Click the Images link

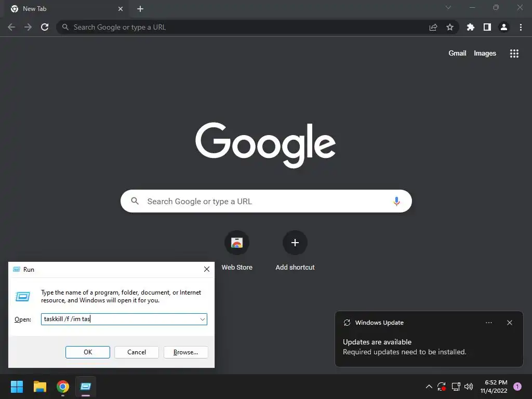pyautogui.click(x=485, y=54)
